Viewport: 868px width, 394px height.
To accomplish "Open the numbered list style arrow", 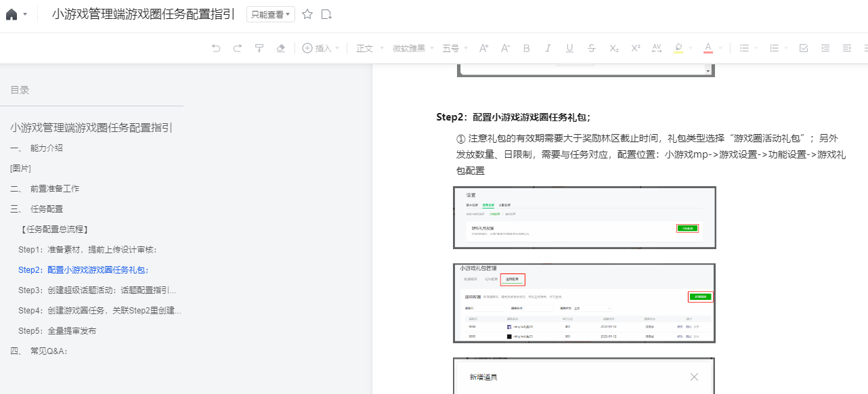I will click(787, 48).
